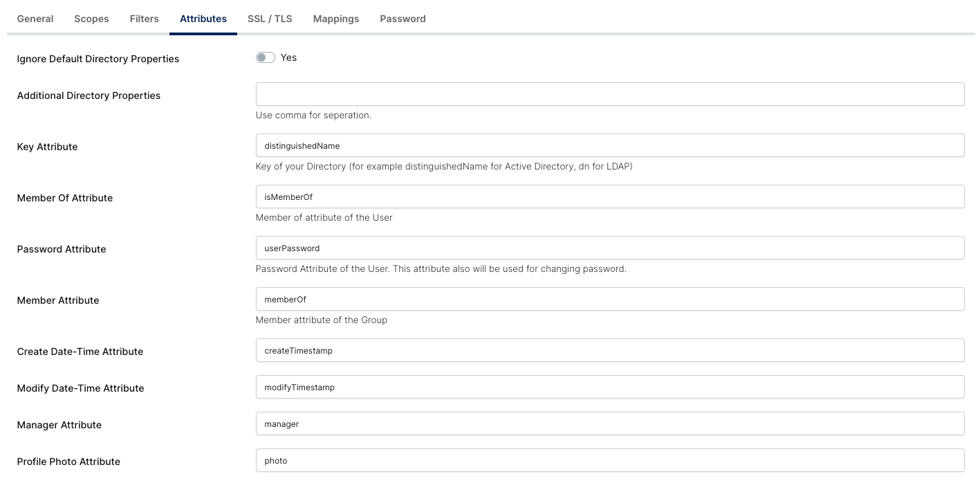Viewport: 980px width, 483px height.
Task: Select the Password Attribute input
Action: (609, 248)
